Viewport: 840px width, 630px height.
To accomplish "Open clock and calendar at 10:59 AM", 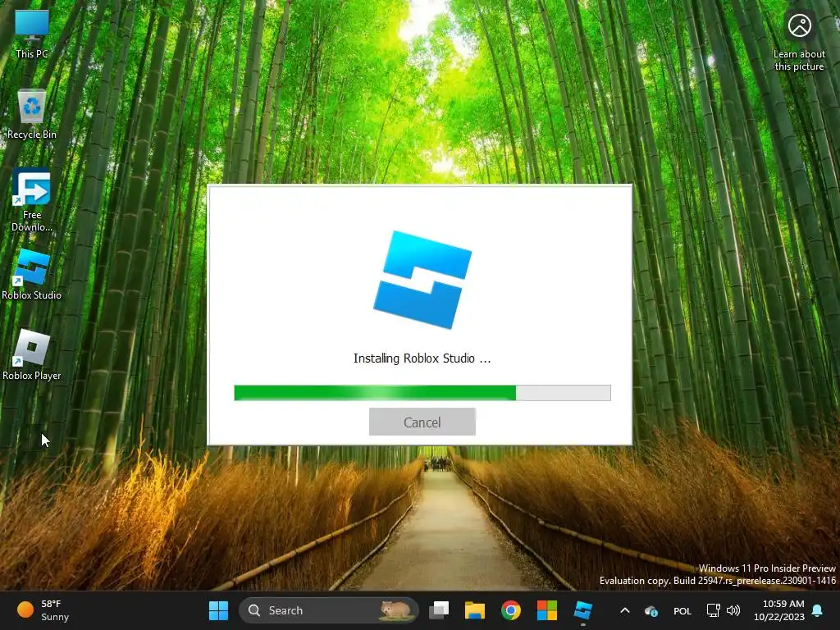I will [779, 610].
